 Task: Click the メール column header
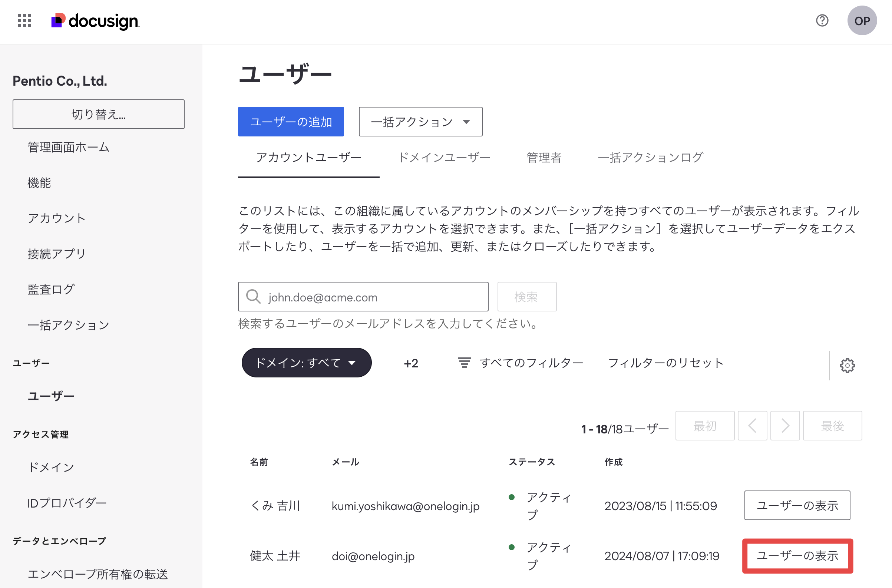tap(345, 462)
